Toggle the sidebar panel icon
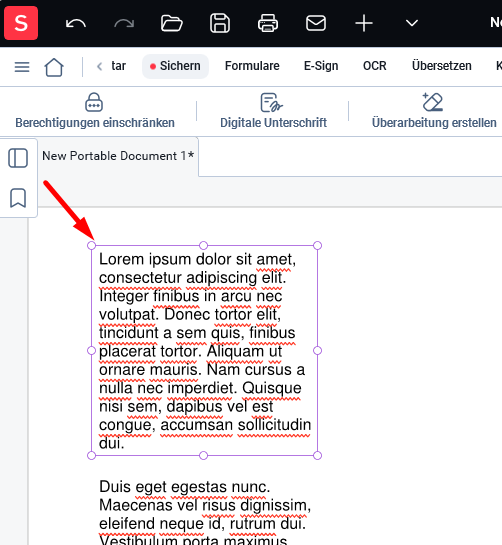 (x=18, y=158)
